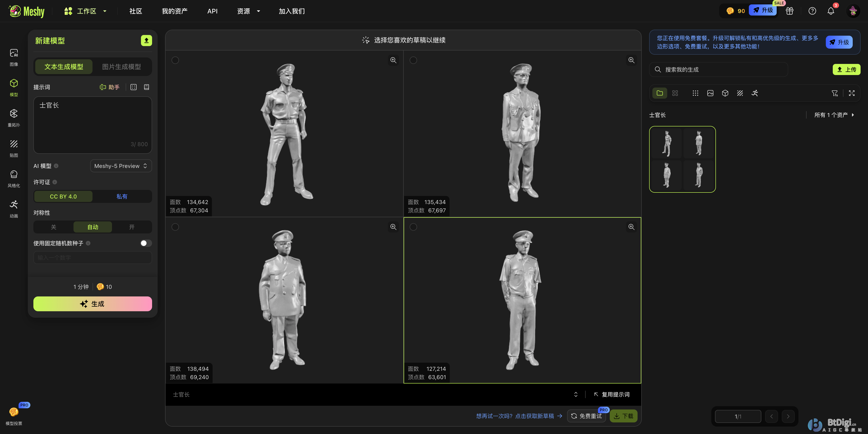Expand the assets panel fullscreen
The width and height of the screenshot is (868, 434).
(852, 93)
